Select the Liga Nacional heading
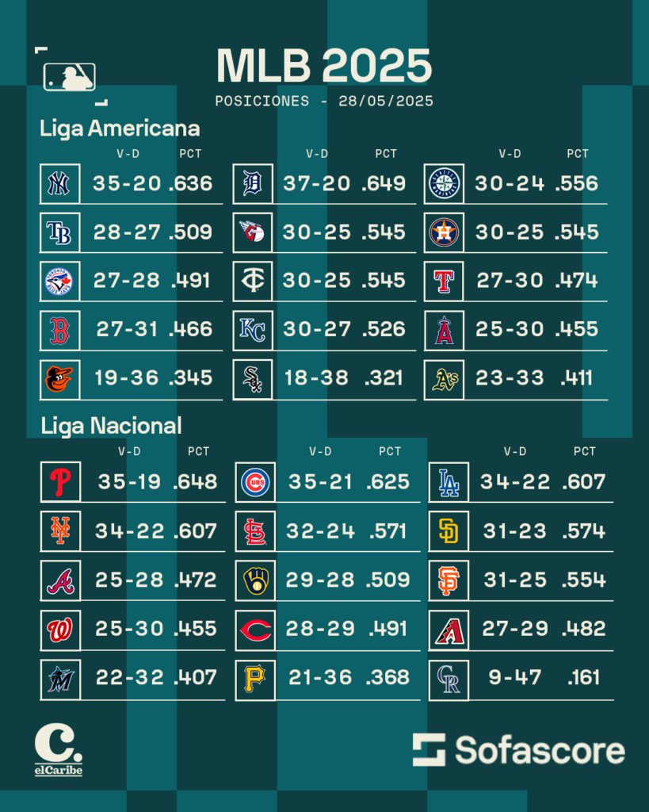649x812 pixels. [x=111, y=426]
